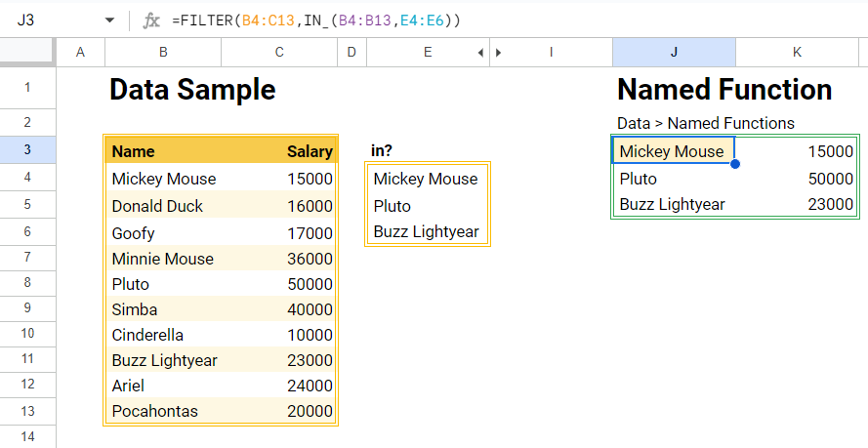Click the 15000 result in column K
This screenshot has height=448, width=868.
[797, 150]
